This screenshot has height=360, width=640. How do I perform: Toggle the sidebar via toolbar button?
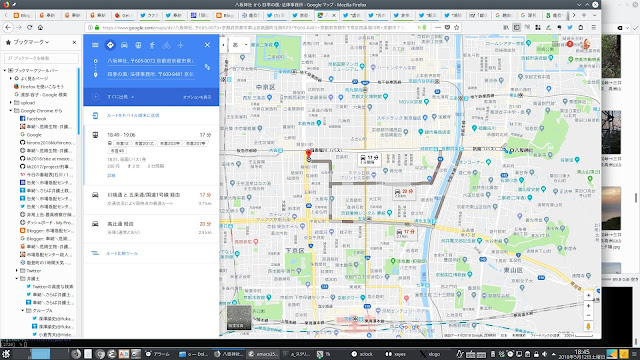516,27
